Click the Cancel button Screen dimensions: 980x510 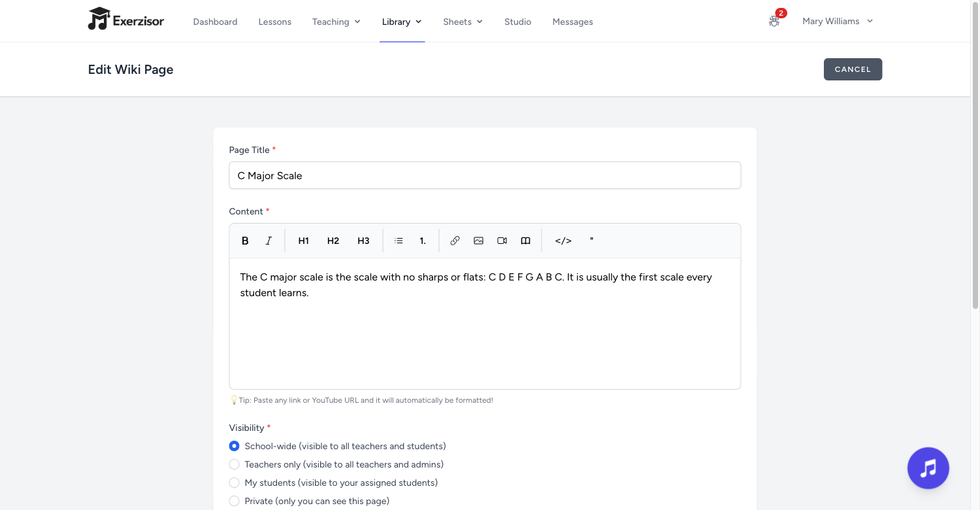[853, 69]
